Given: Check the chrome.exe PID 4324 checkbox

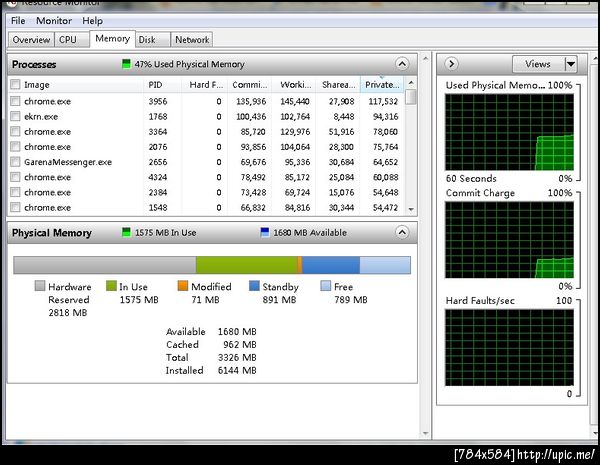Looking at the screenshot, I should coord(15,177).
